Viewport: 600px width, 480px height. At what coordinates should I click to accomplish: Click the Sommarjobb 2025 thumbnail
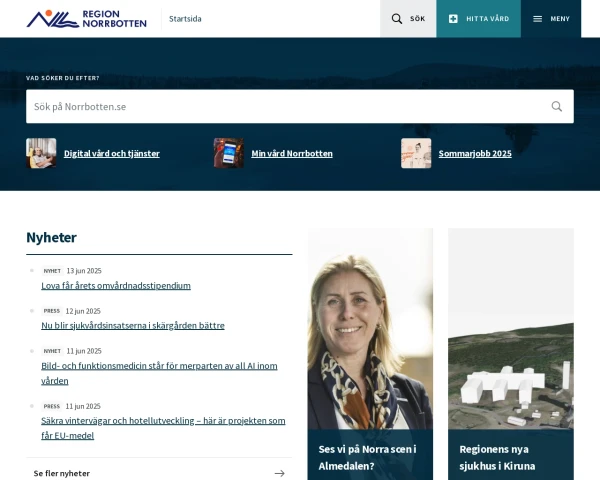pyautogui.click(x=416, y=153)
